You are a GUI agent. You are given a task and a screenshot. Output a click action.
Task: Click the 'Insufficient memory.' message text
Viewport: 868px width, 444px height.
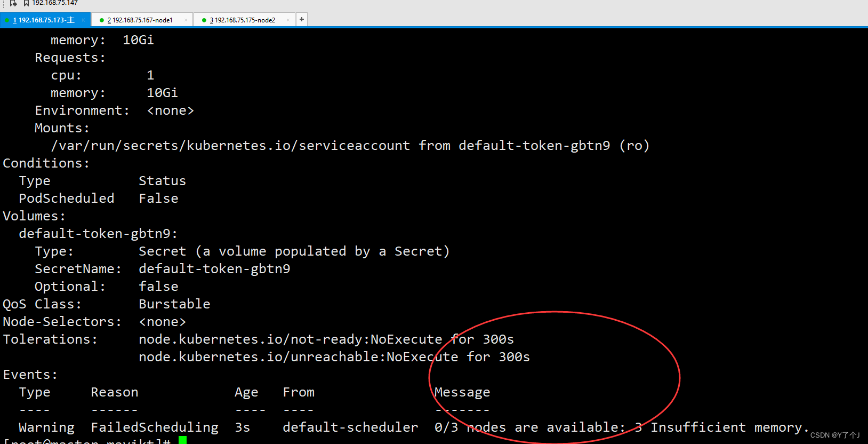coord(729,427)
